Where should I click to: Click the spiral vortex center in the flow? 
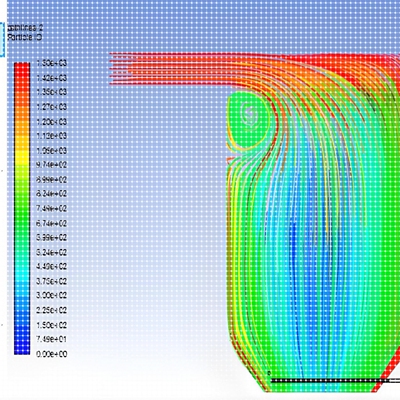click(249, 115)
